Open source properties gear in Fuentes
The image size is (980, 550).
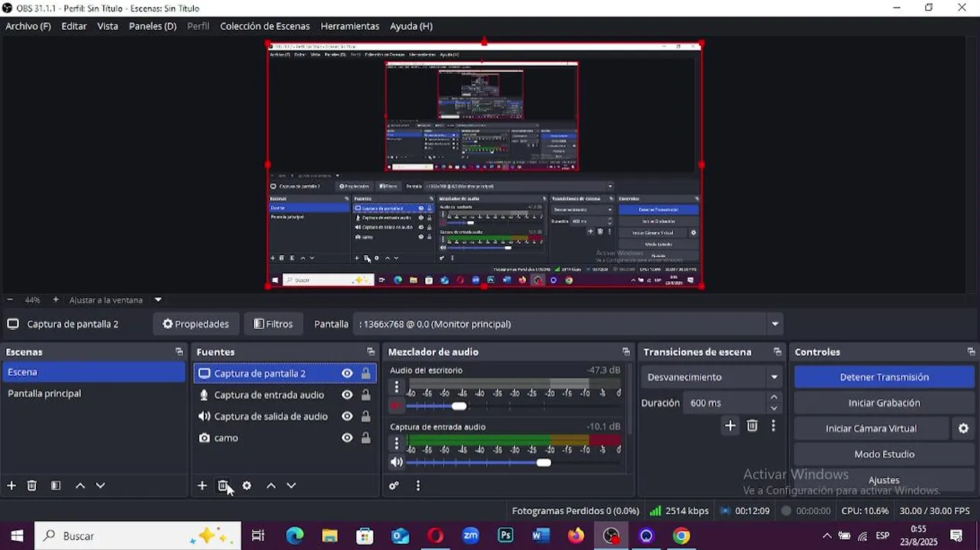pyautogui.click(x=247, y=486)
